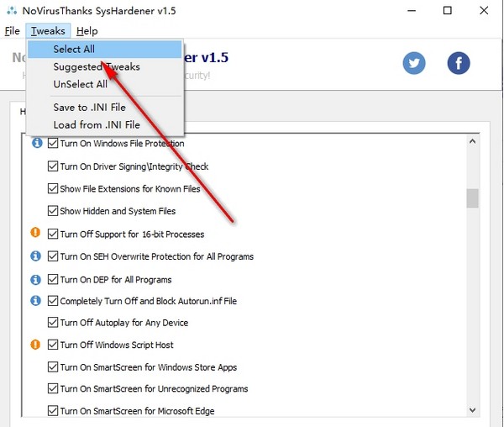Image resolution: width=504 pixels, height=427 pixels.
Task: Toggle SEH Overwrite Protection checkbox
Action: [53, 256]
